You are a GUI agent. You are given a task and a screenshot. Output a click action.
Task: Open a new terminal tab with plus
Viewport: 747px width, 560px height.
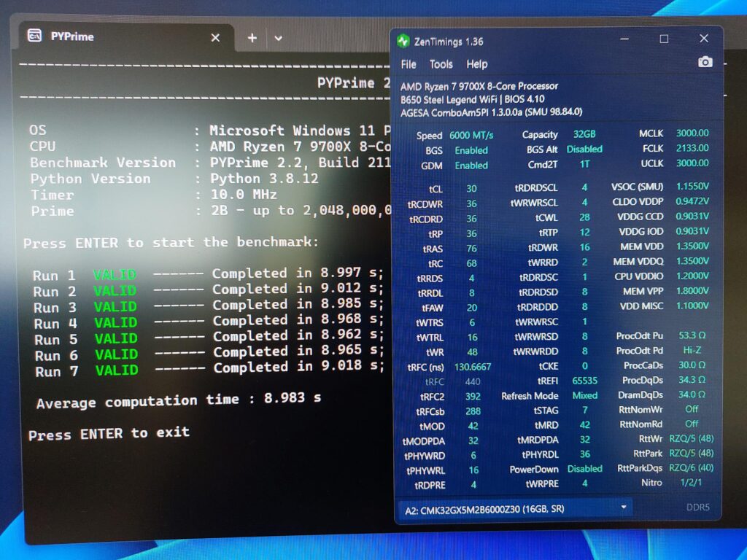(252, 38)
